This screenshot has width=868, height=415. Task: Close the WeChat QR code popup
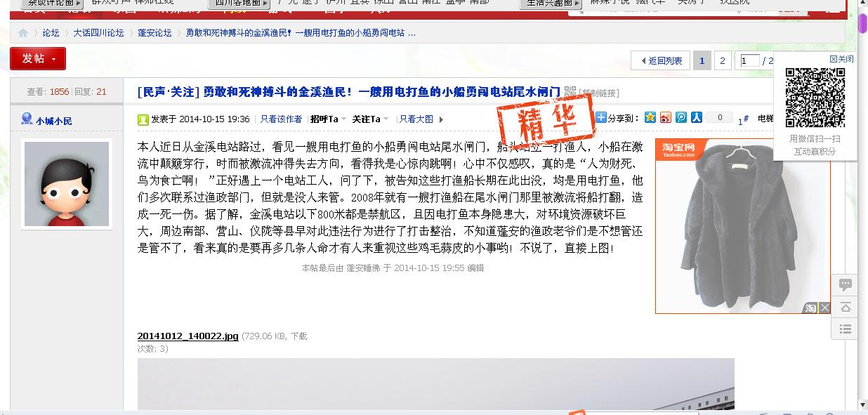click(841, 59)
